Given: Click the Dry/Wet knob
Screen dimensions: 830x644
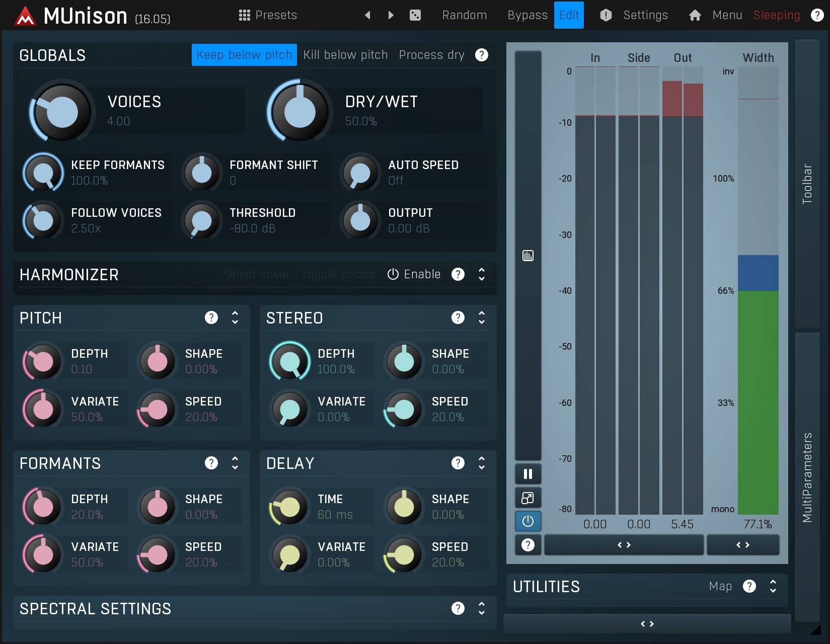Looking at the screenshot, I should click(x=299, y=111).
